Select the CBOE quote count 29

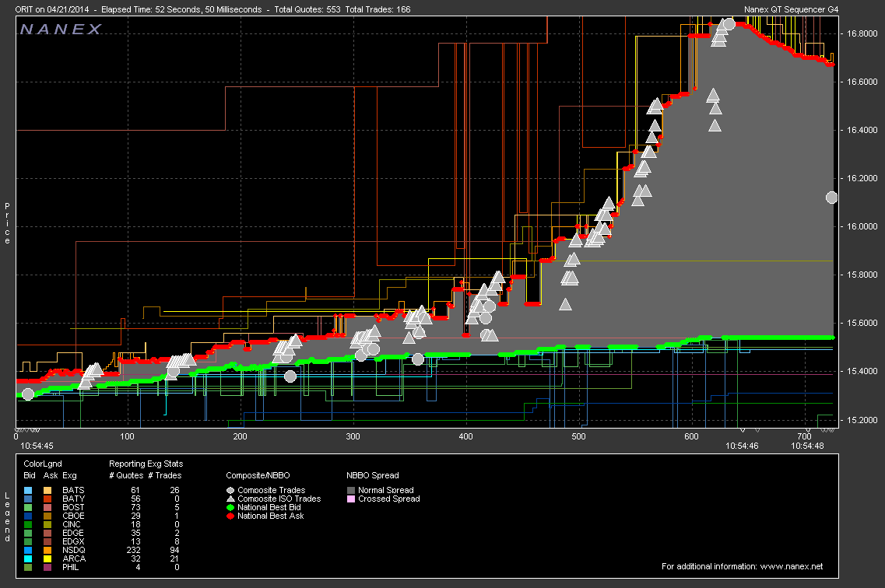pyautogui.click(x=135, y=516)
